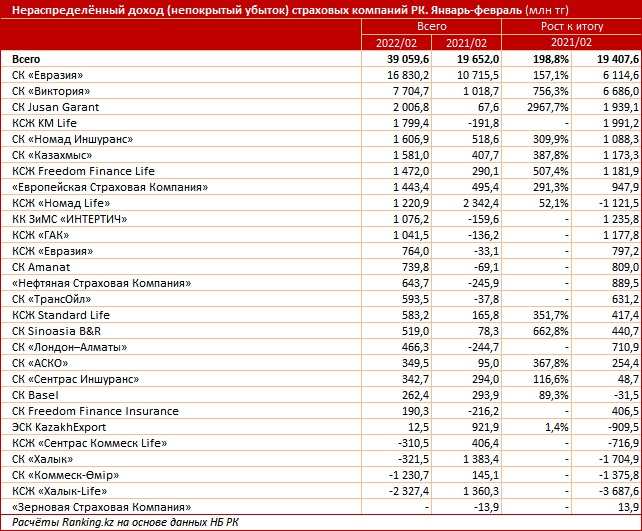This screenshot has width=642, height=531.
Task: Select value '809,0' for СК Amanat
Action: tap(625, 267)
